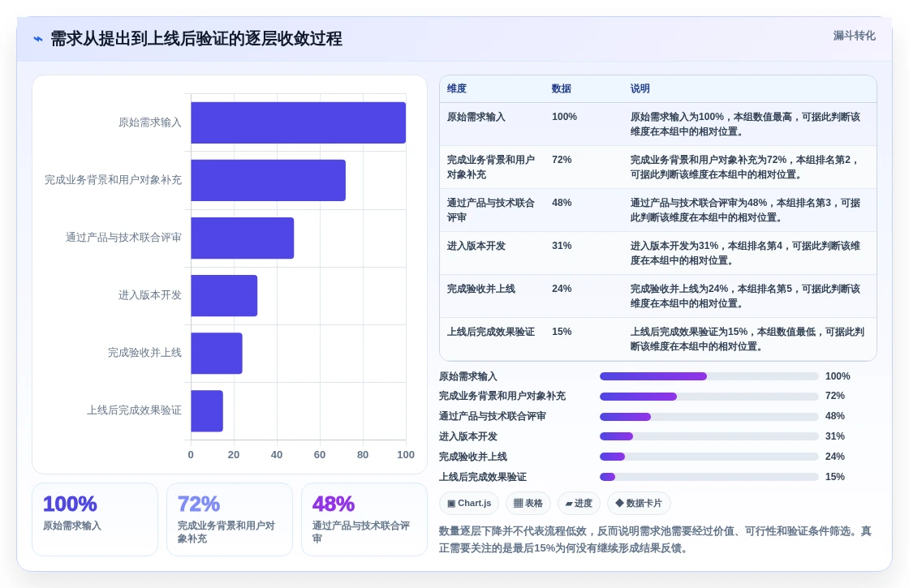Select the Chart.js chip
This screenshot has height=588, width=909.
[x=469, y=503]
